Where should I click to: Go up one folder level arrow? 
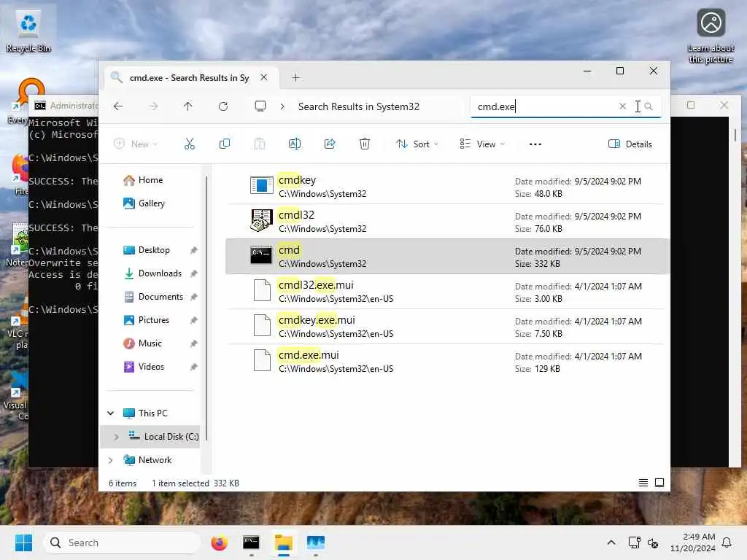188,106
